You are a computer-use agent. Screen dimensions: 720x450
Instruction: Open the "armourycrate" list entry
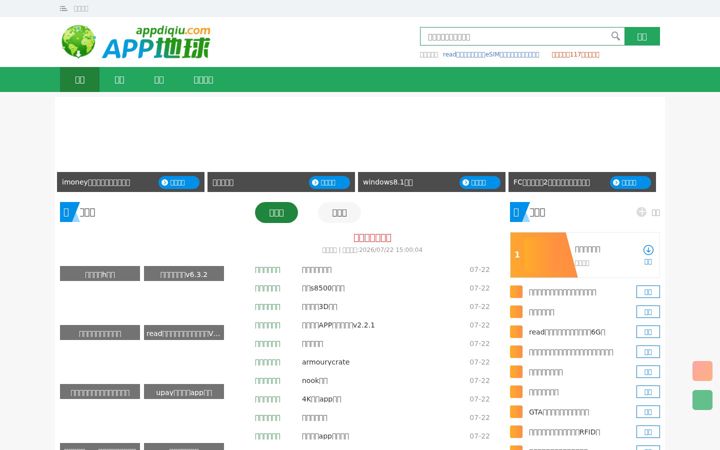coord(326,362)
